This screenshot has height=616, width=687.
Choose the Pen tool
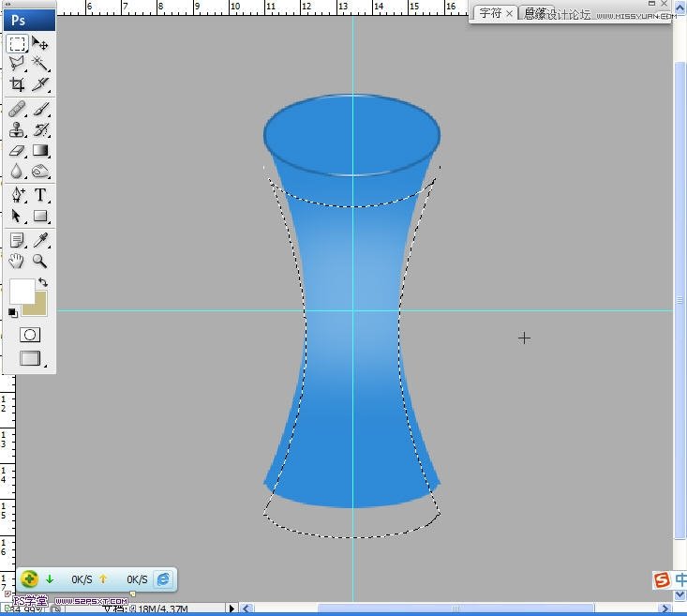17,195
